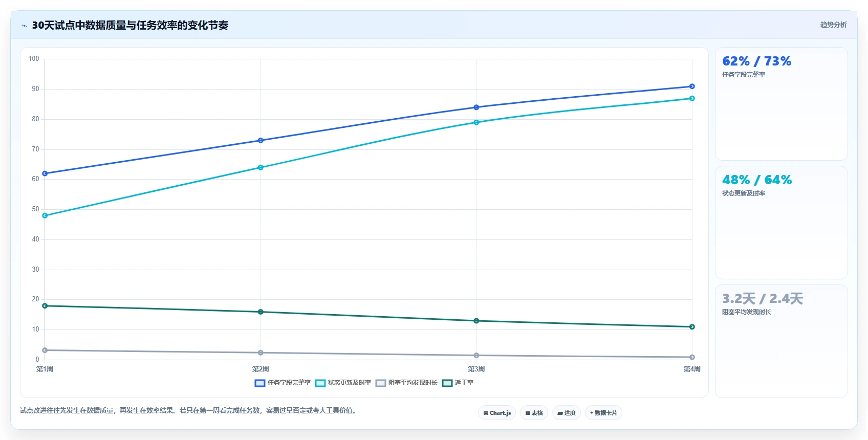Select 返工率 point at 第4周

coord(692,327)
